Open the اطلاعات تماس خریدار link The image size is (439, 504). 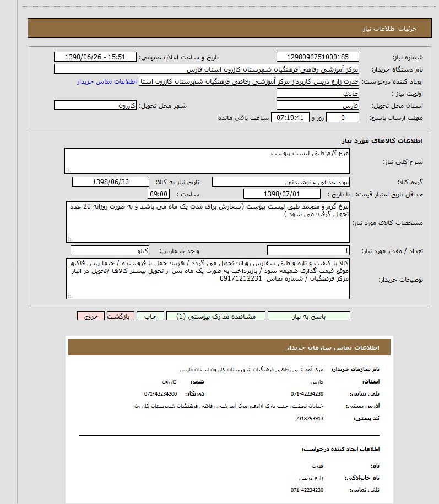107,81
